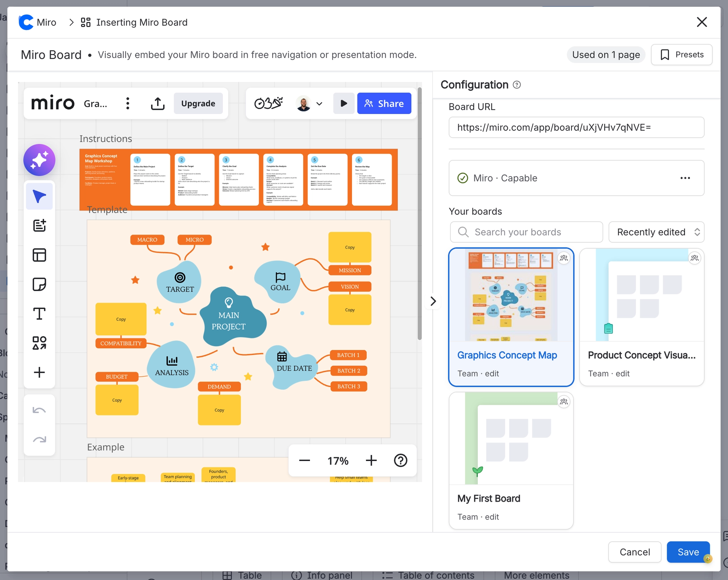The width and height of the screenshot is (728, 580).
Task: Open the shapes and lines tool
Action: [x=39, y=343]
